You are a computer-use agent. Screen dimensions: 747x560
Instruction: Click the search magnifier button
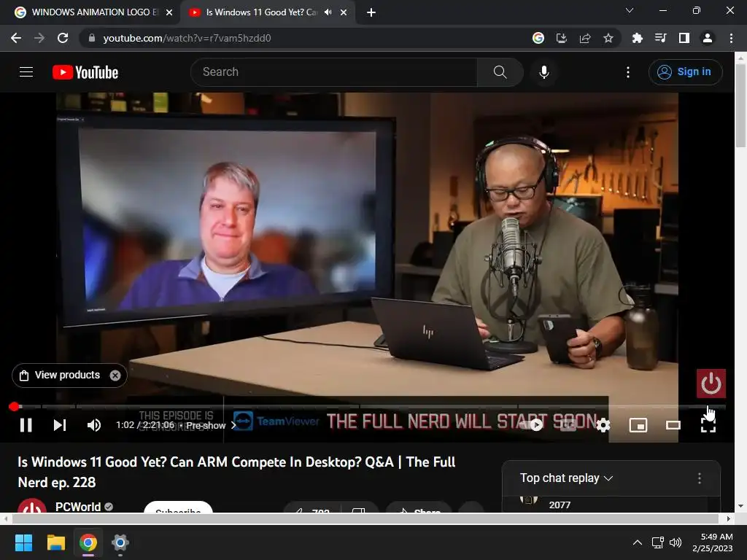(500, 72)
